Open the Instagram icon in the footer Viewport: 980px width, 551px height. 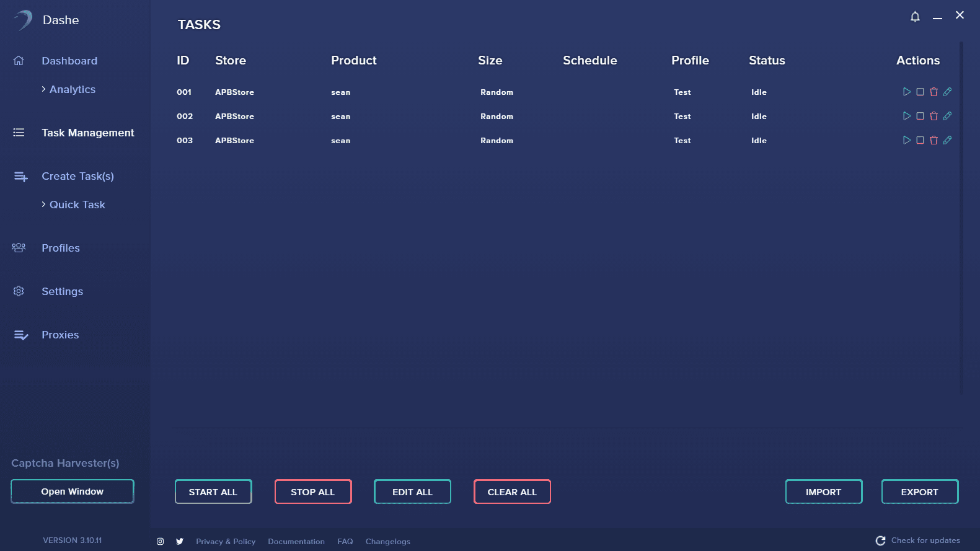[160, 541]
